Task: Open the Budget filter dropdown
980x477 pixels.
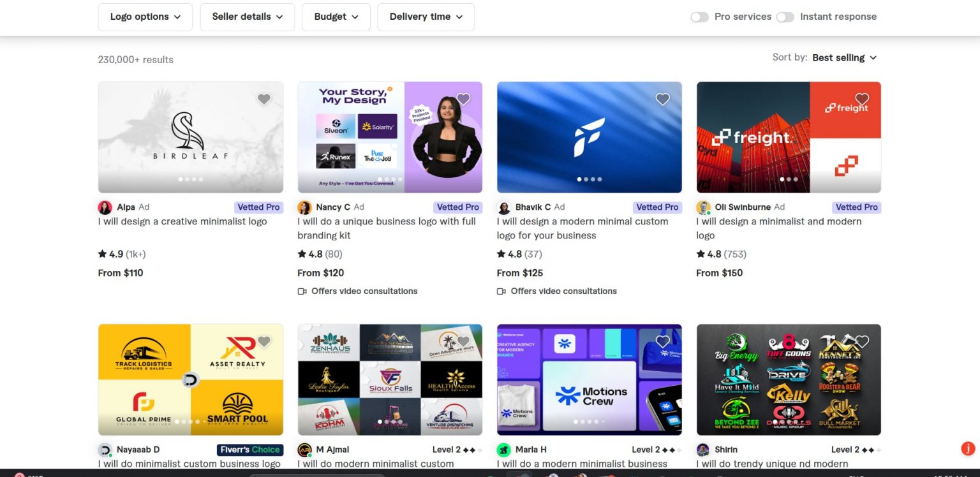Action: click(336, 17)
